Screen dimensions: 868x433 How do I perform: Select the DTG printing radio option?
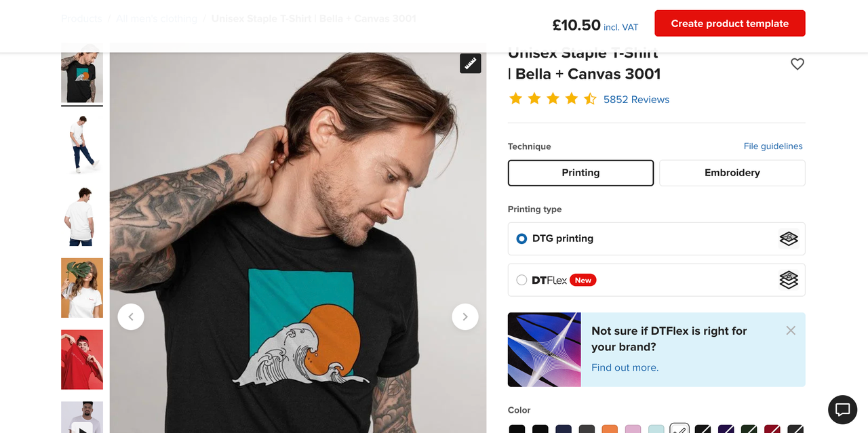coord(521,239)
